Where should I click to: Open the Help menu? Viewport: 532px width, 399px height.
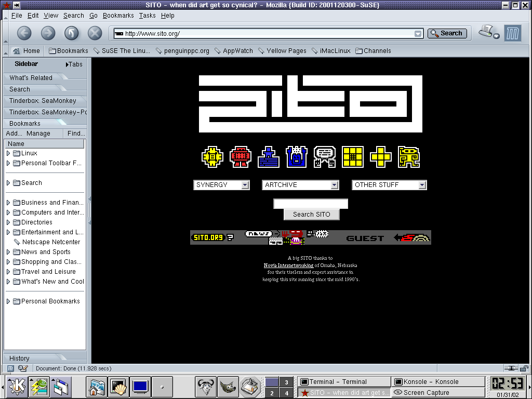(168, 16)
